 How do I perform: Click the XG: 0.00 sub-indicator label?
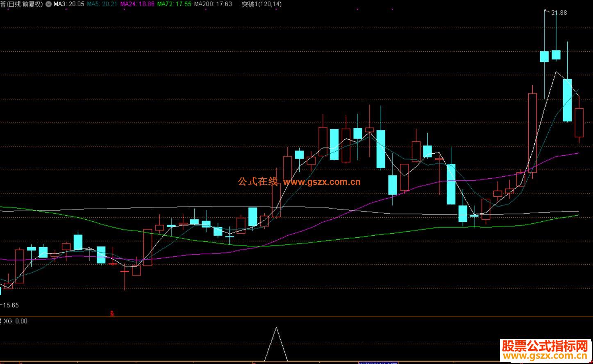point(16,321)
